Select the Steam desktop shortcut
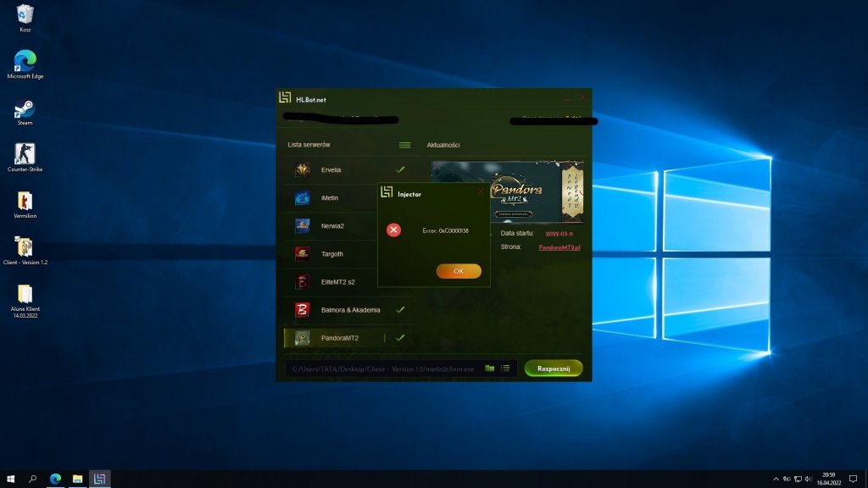The image size is (868, 488). coord(25,113)
